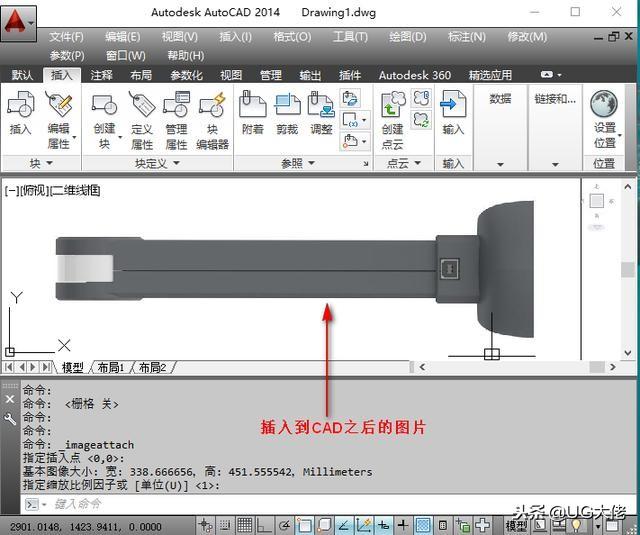This screenshot has height=535, width=640.
Task: Click the wrench customize icon beside command window
Action: (x=10, y=419)
